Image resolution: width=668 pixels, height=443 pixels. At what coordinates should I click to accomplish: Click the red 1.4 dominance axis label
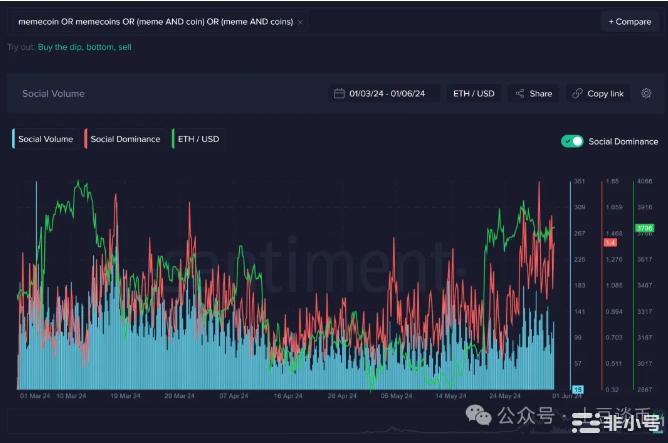609,242
